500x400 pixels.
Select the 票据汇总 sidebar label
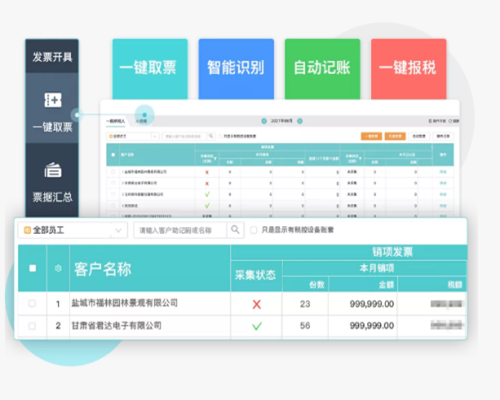tap(53, 197)
